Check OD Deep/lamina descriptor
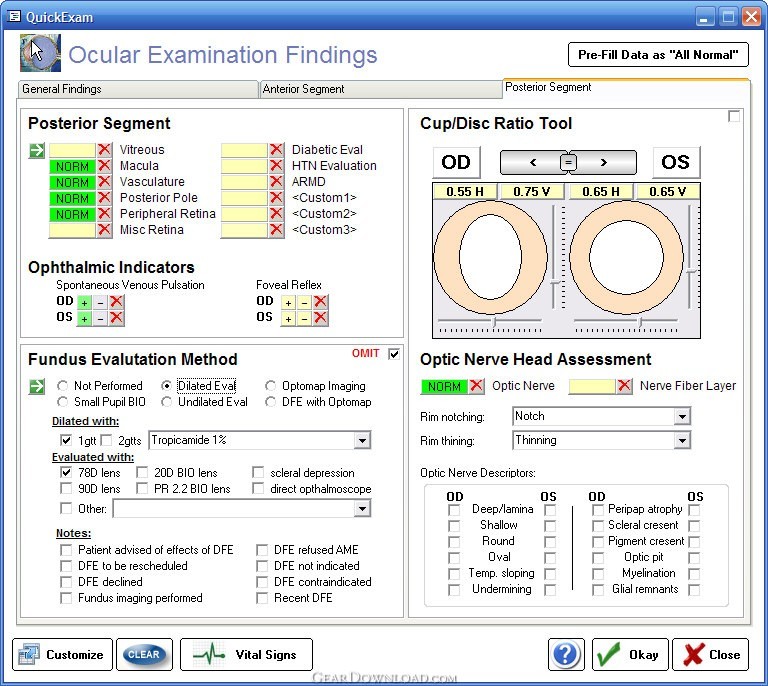 454,510
